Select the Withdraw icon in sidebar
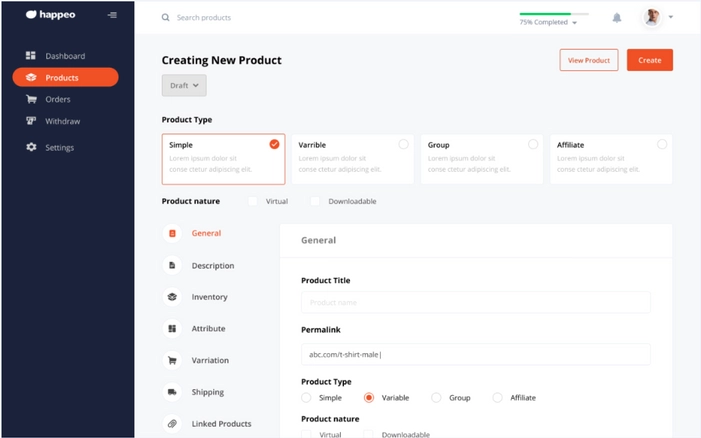Screen dimensions: 701x438 point(31,121)
